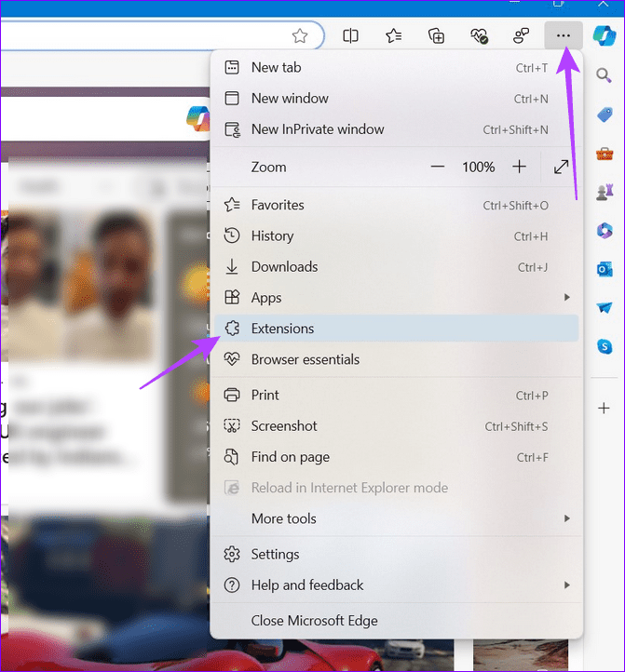Open the Copilot icon in top corner
This screenshot has height=672, width=625.
click(605, 35)
